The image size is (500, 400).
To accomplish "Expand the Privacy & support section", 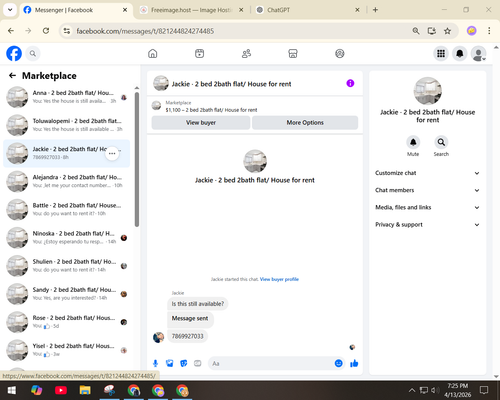I will point(427,225).
